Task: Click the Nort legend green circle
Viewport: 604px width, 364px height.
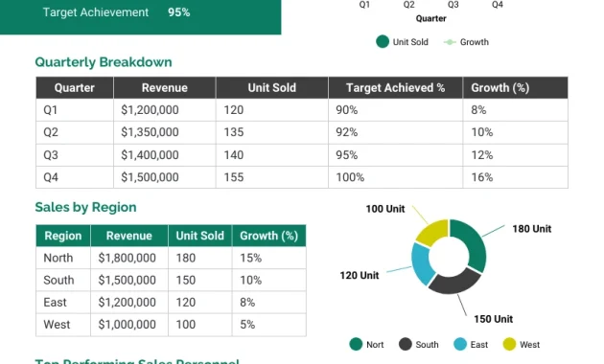Action: pyautogui.click(x=356, y=344)
